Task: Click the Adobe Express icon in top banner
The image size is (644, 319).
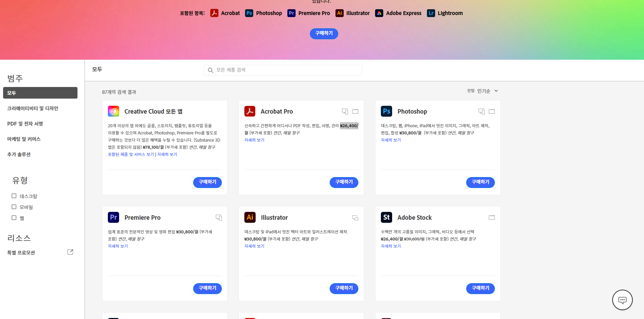Action: point(379,13)
